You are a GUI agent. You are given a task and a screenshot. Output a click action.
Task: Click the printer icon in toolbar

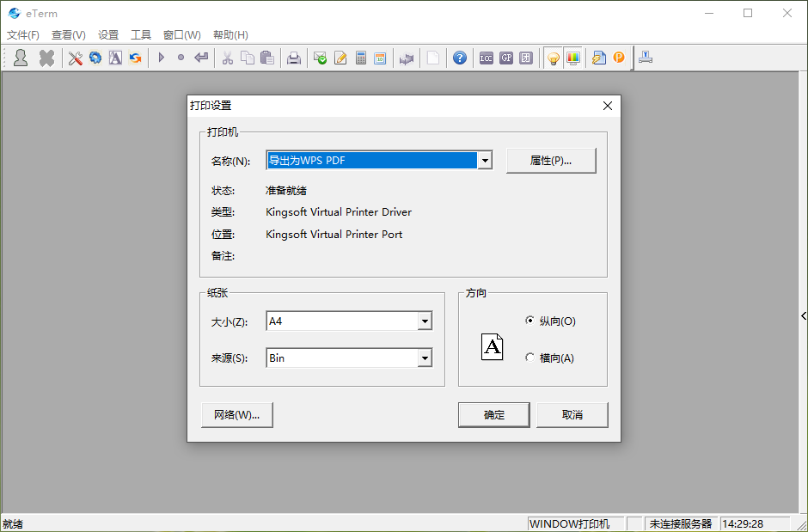point(294,58)
